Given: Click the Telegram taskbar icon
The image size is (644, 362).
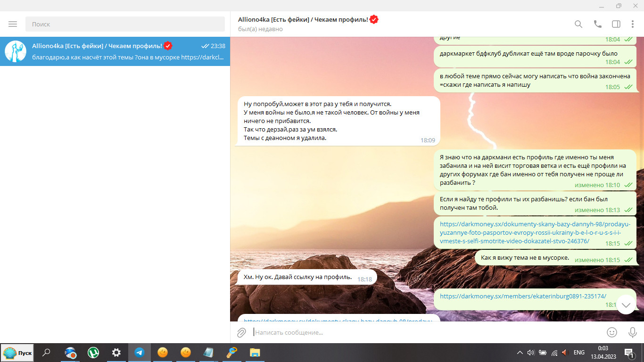Looking at the screenshot, I should coord(140,353).
